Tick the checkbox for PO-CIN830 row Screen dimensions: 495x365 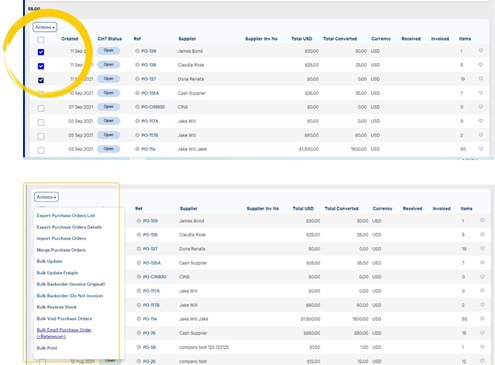41,108
